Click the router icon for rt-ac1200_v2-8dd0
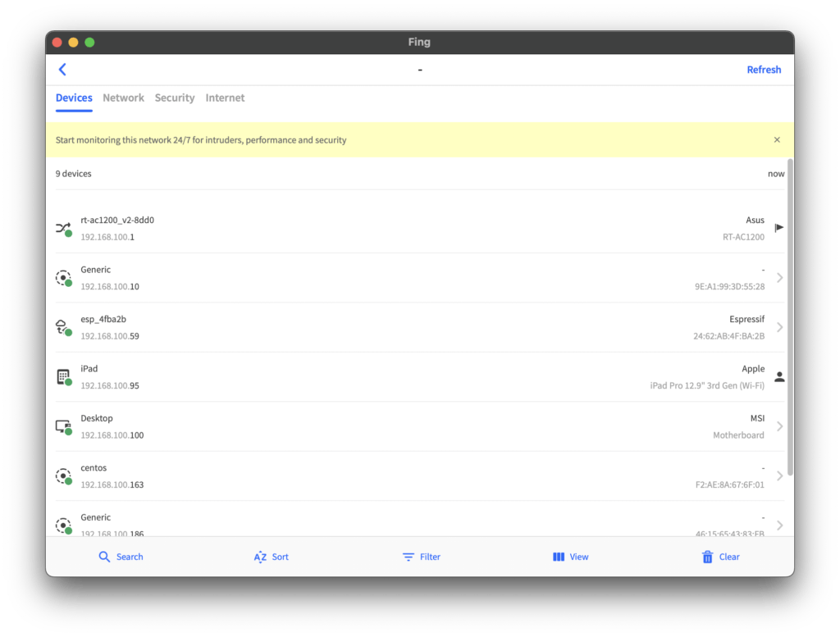840x637 pixels. click(x=63, y=229)
